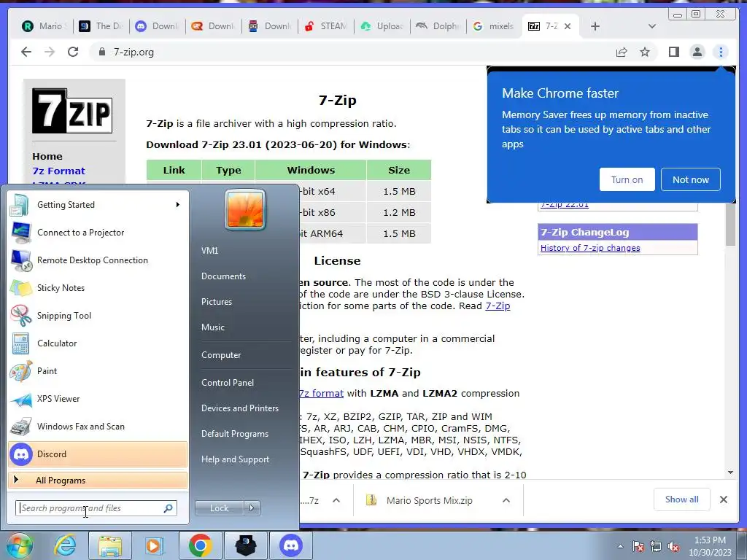Viewport: 747px width, 560px height.
Task: Open Help and Support
Action: (x=236, y=459)
